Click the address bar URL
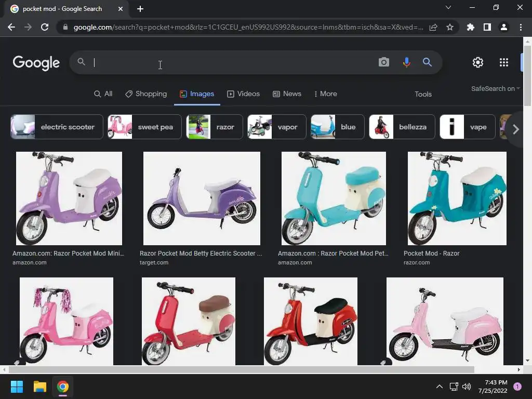Image resolution: width=532 pixels, height=399 pixels. tap(248, 27)
